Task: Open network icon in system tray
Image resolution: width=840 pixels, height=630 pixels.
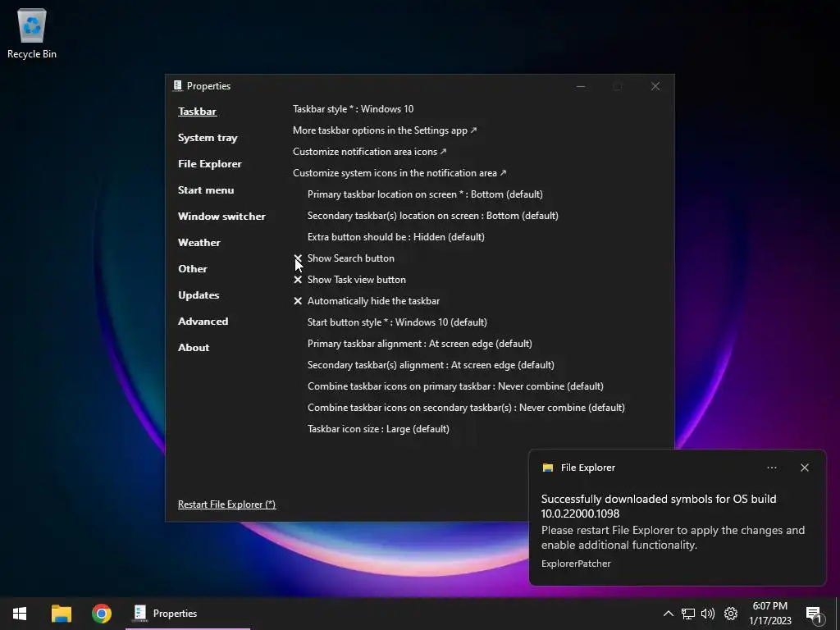Action: 688,614
